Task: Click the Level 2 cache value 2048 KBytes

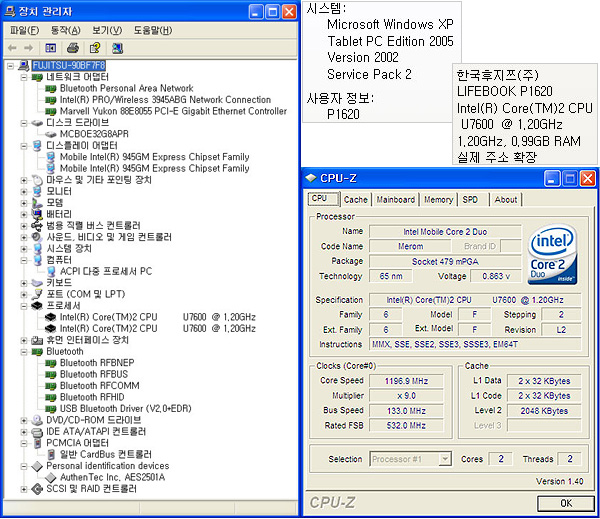Action: click(544, 411)
